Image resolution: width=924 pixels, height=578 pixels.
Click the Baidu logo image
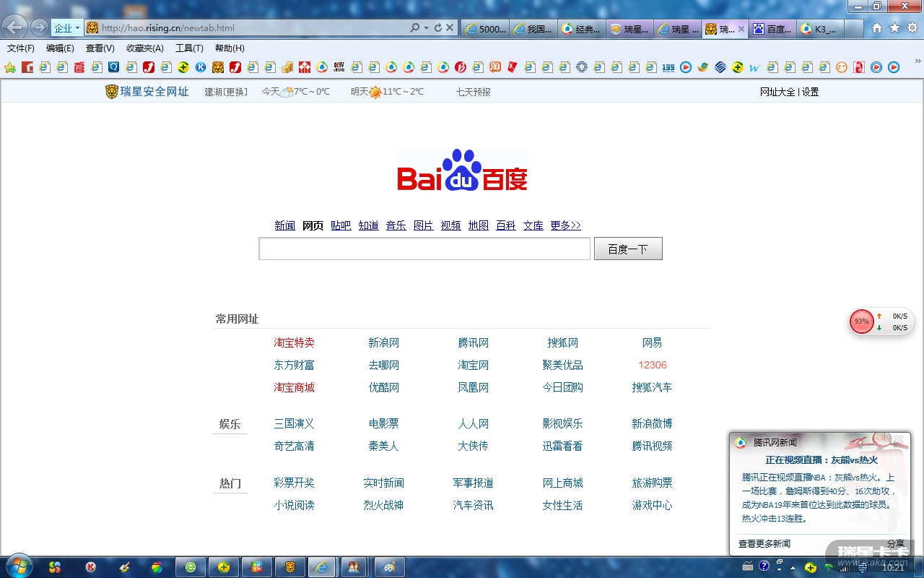point(462,171)
